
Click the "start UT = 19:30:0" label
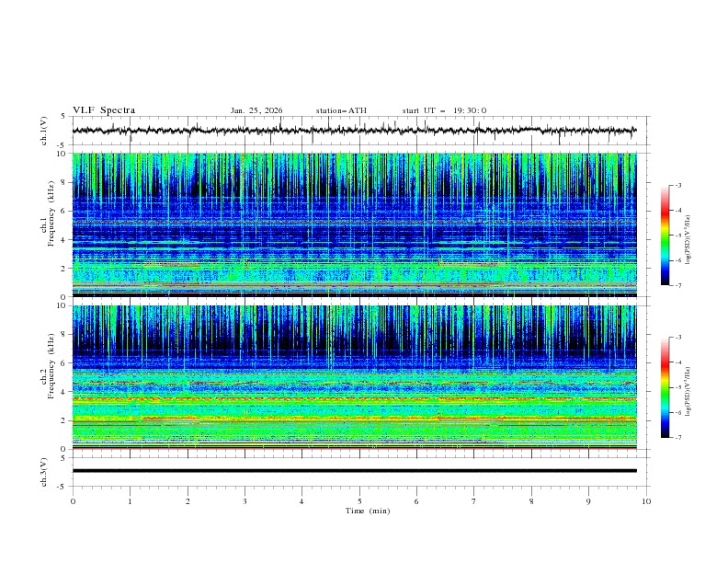pyautogui.click(x=444, y=110)
